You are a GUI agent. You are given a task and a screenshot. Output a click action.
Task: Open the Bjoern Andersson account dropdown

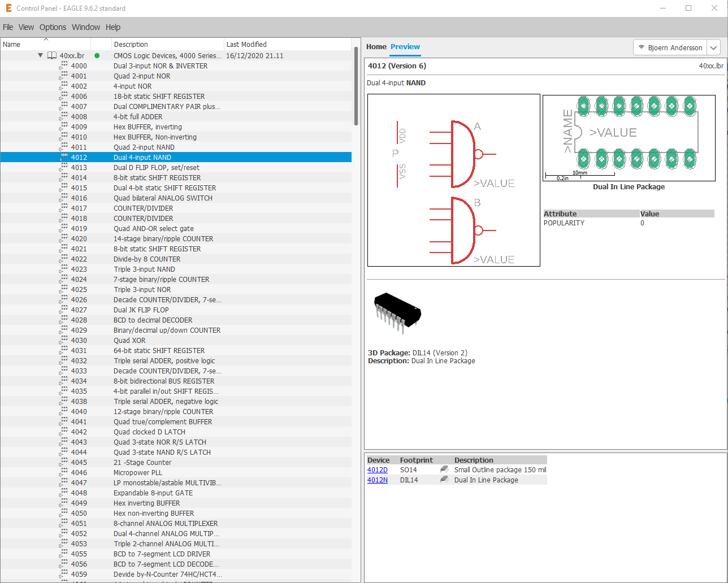pyautogui.click(x=714, y=47)
